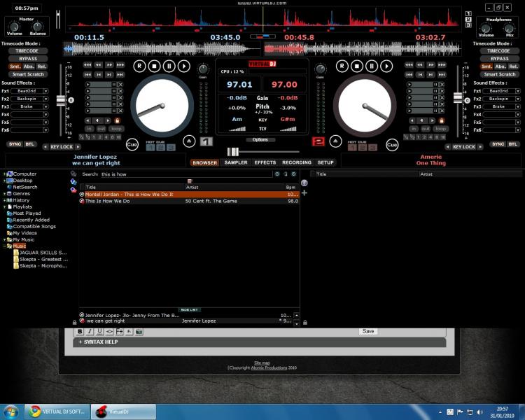Stop the right deck
The image size is (525, 420).
coord(357,66)
